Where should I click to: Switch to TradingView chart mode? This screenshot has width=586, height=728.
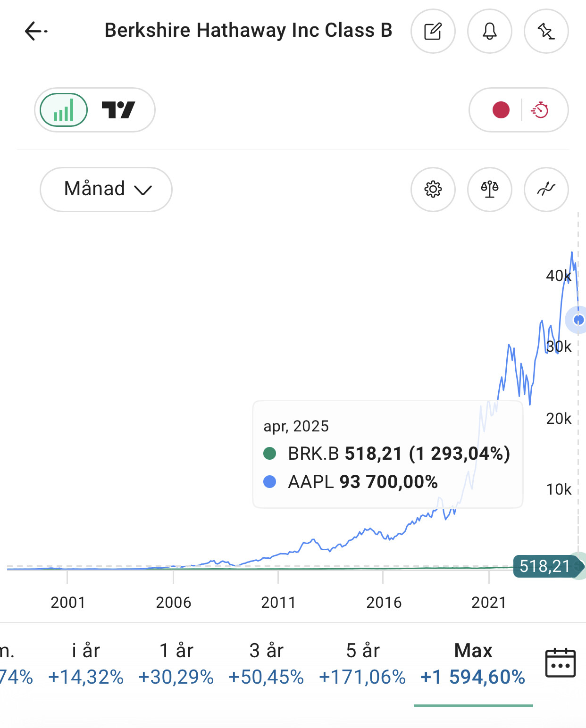(x=118, y=110)
